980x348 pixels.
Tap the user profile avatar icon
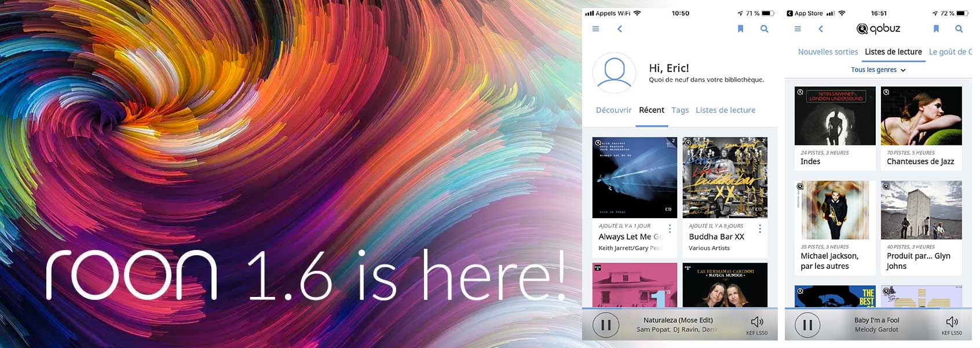pyautogui.click(x=615, y=72)
